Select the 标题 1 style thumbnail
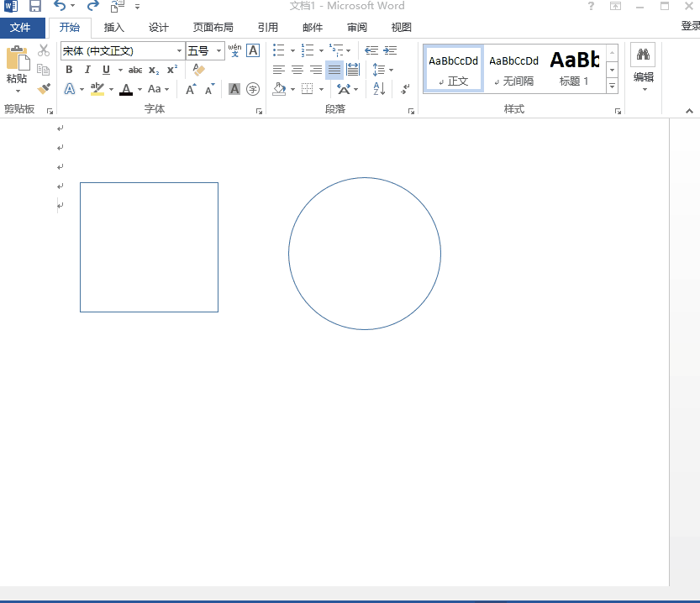Viewport: 700px width, 603px height. [574, 68]
